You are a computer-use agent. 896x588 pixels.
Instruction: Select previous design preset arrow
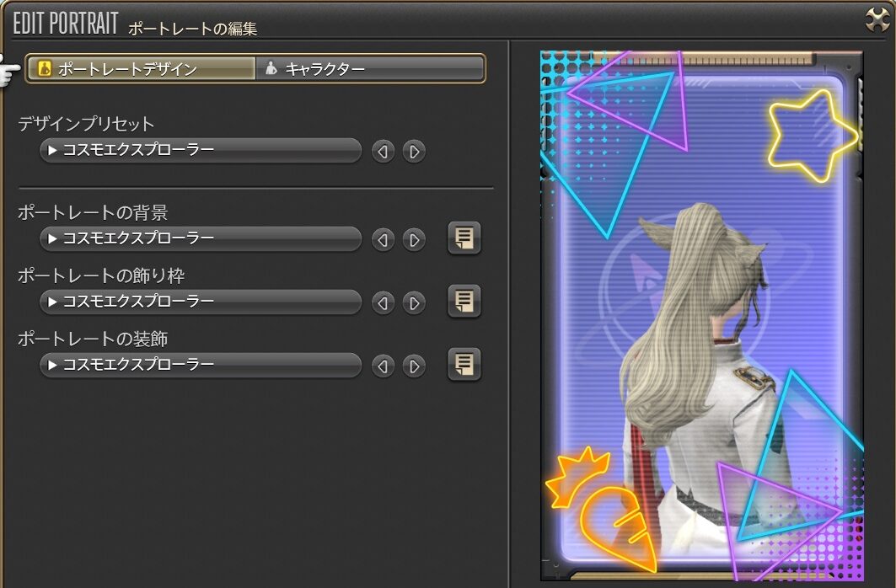(383, 152)
